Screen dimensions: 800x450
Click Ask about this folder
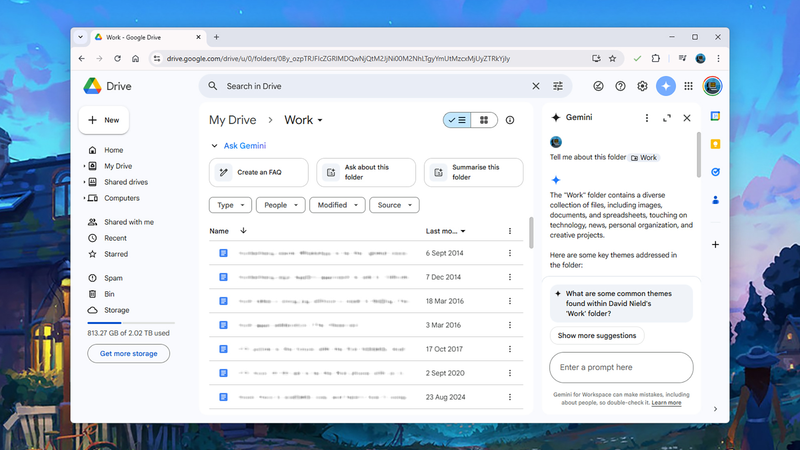coord(366,172)
